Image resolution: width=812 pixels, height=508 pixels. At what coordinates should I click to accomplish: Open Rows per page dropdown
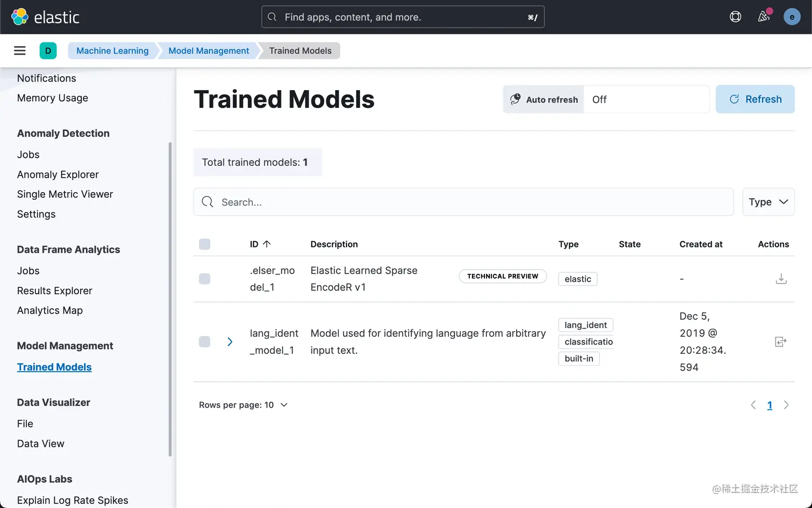click(x=243, y=405)
